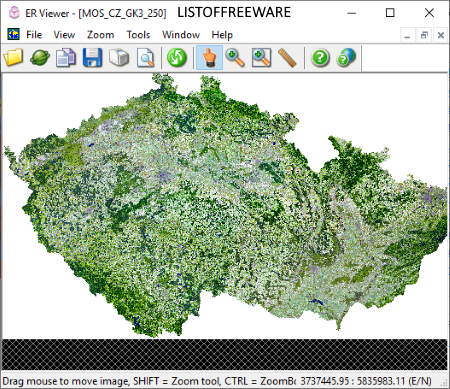Image resolution: width=450 pixels, height=389 pixels.
Task: Click the ER Viewer document icon in menu bar
Action: coord(14,34)
